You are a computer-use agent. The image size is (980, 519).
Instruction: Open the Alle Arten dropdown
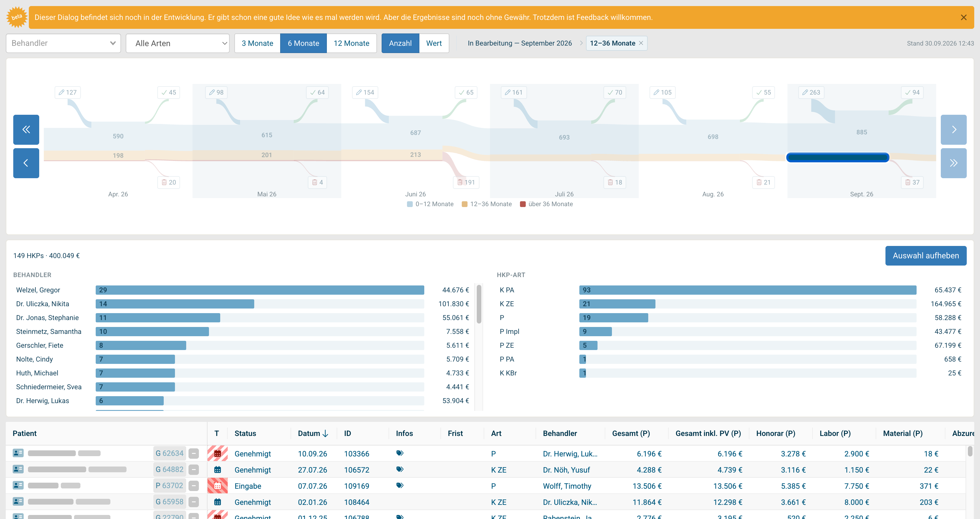pyautogui.click(x=178, y=43)
